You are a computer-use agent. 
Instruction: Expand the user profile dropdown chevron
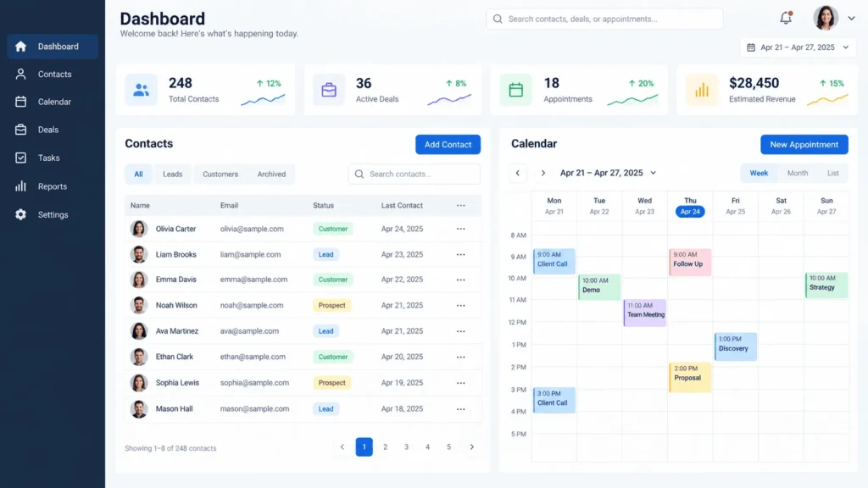tap(851, 19)
